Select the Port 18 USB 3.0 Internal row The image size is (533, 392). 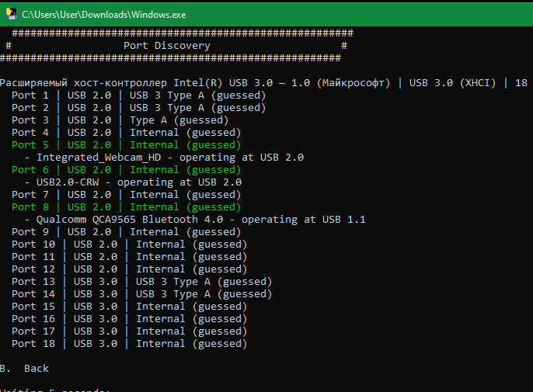(x=129, y=344)
